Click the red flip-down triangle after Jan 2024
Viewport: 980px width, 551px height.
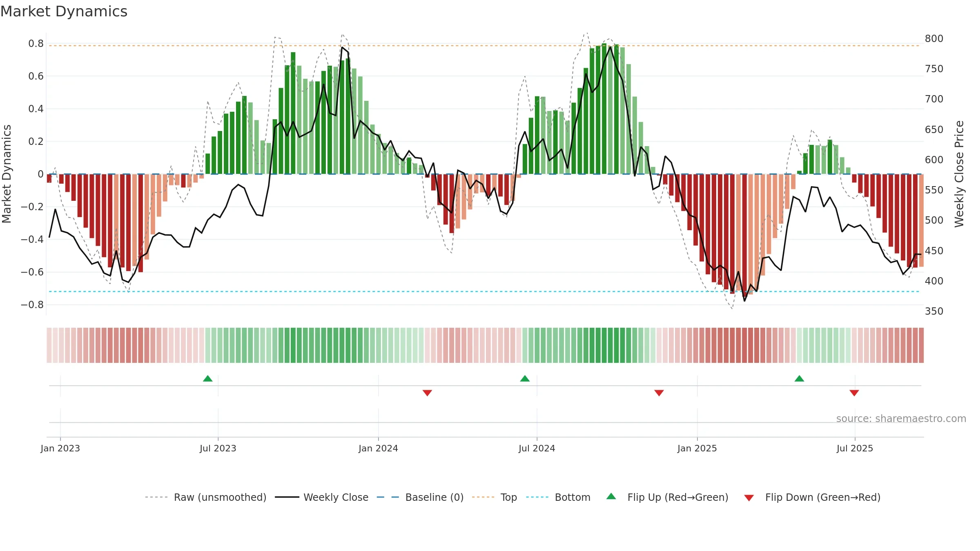428,393
